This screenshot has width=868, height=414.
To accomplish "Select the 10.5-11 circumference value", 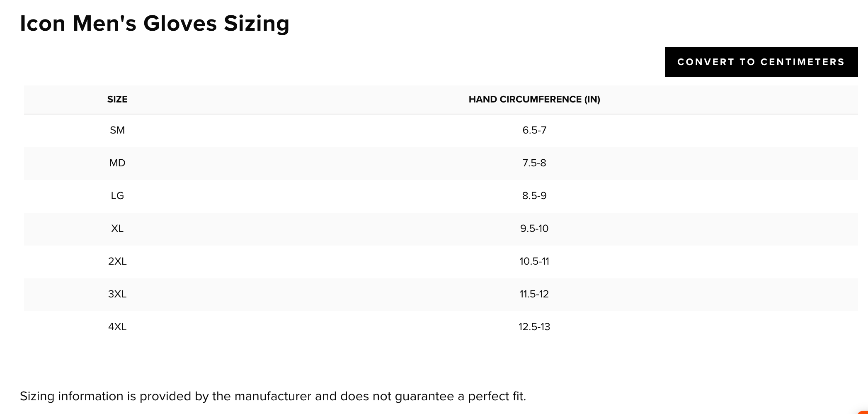I will click(534, 261).
